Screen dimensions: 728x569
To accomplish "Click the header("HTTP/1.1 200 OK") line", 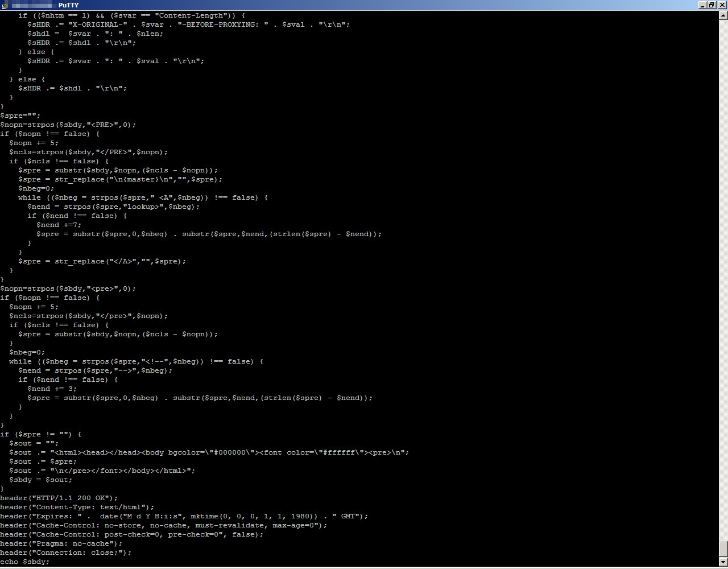I will point(59,498).
